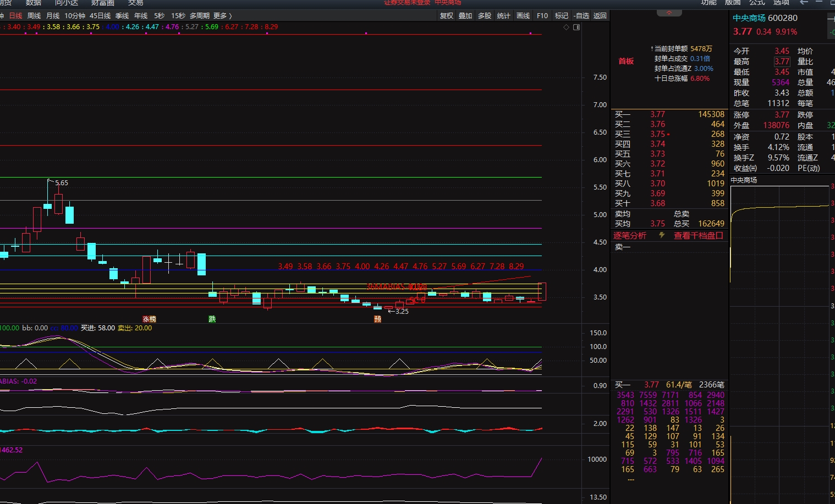
Task: Switch to 周线 weekly chart tab
Action: pyautogui.click(x=34, y=16)
